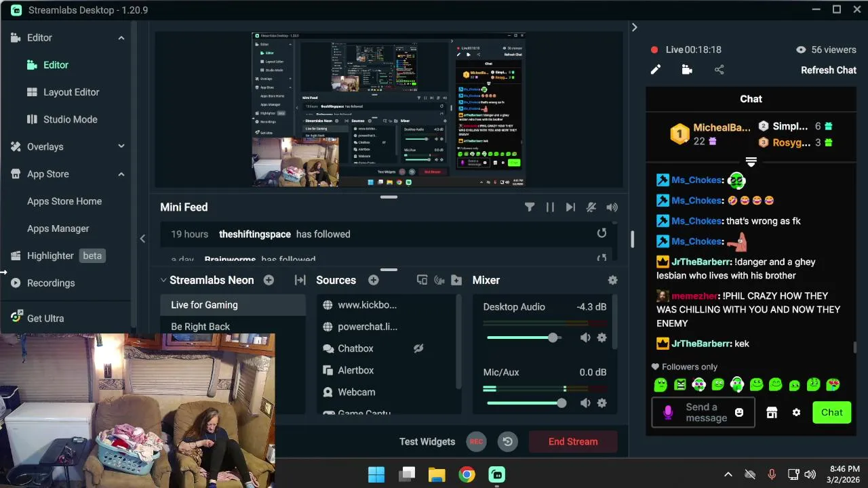Expand the Overlays sidebar section
The height and width of the screenshot is (488, 868).
click(121, 146)
